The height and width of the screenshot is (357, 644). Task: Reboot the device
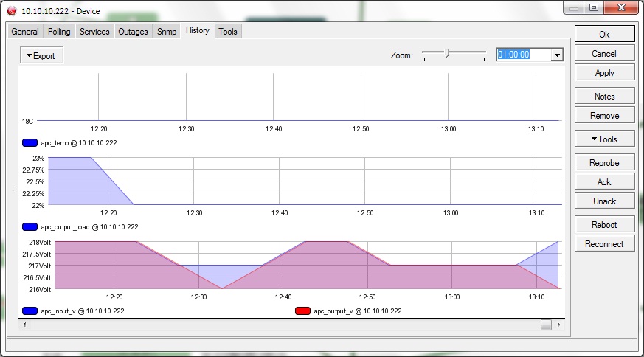[605, 224]
